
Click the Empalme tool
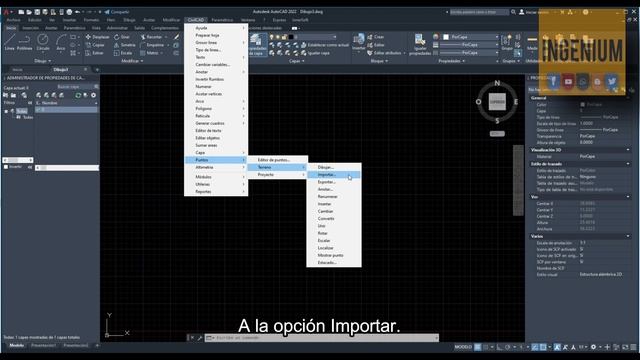151,45
